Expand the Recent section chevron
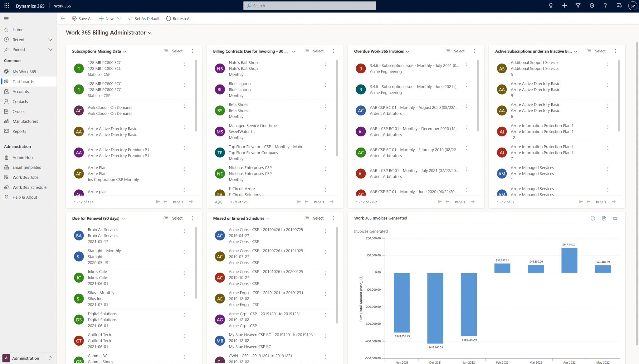The height and width of the screenshot is (364, 639). [x=50, y=40]
